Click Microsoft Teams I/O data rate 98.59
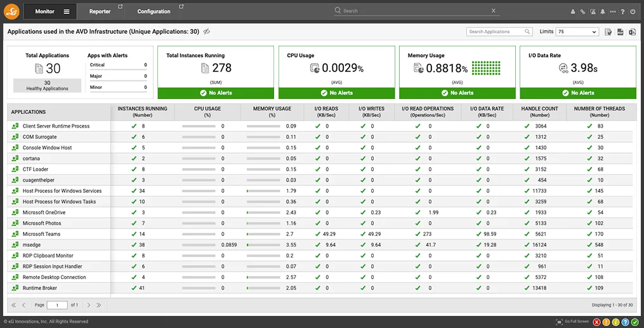This screenshot has height=328, width=644. point(490,234)
